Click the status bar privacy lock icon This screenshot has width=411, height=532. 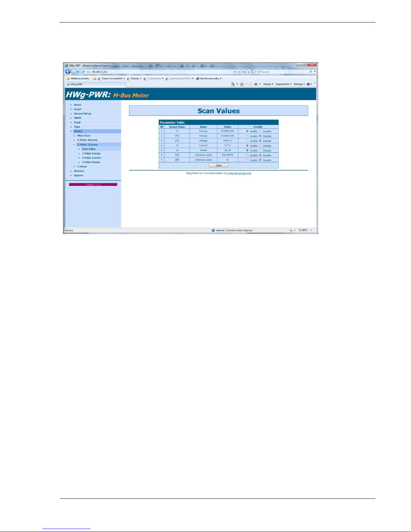[291, 230]
